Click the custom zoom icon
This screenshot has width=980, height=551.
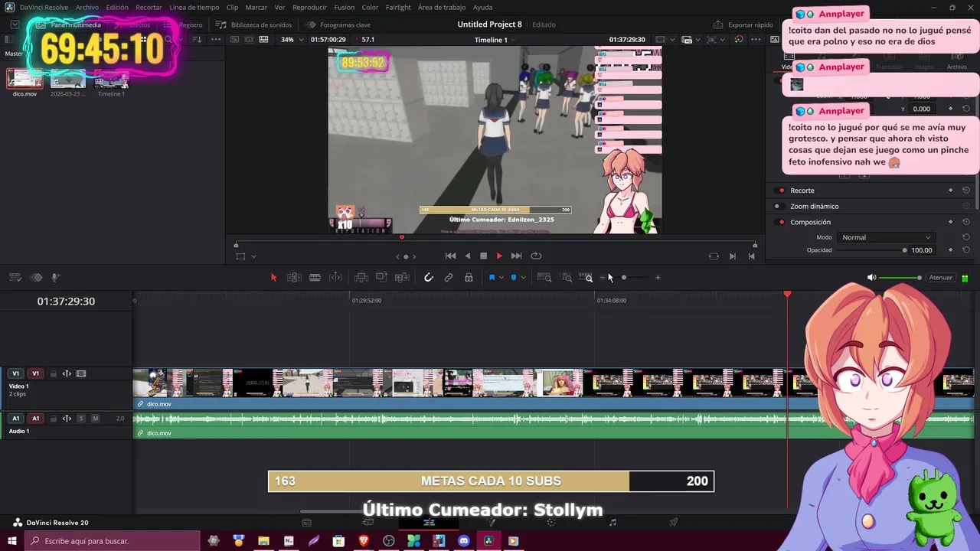(x=586, y=278)
